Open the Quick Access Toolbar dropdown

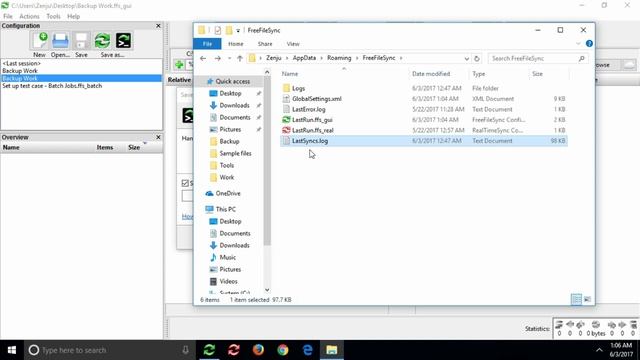[238, 30]
